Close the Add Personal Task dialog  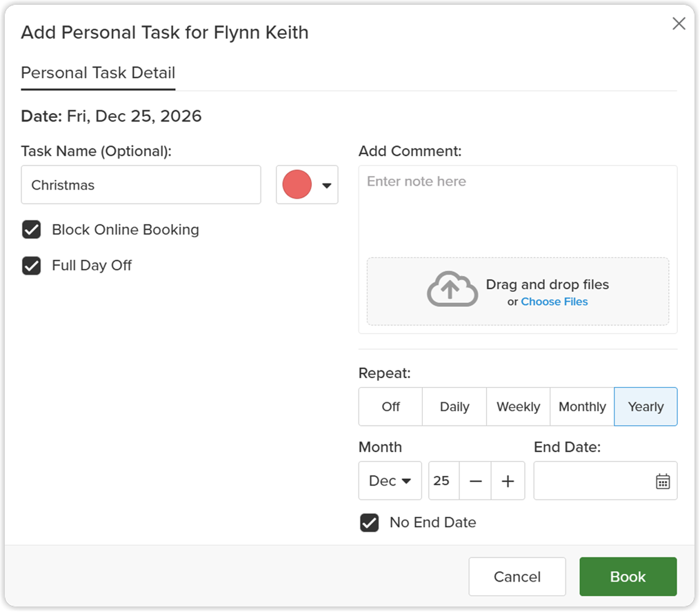click(679, 23)
